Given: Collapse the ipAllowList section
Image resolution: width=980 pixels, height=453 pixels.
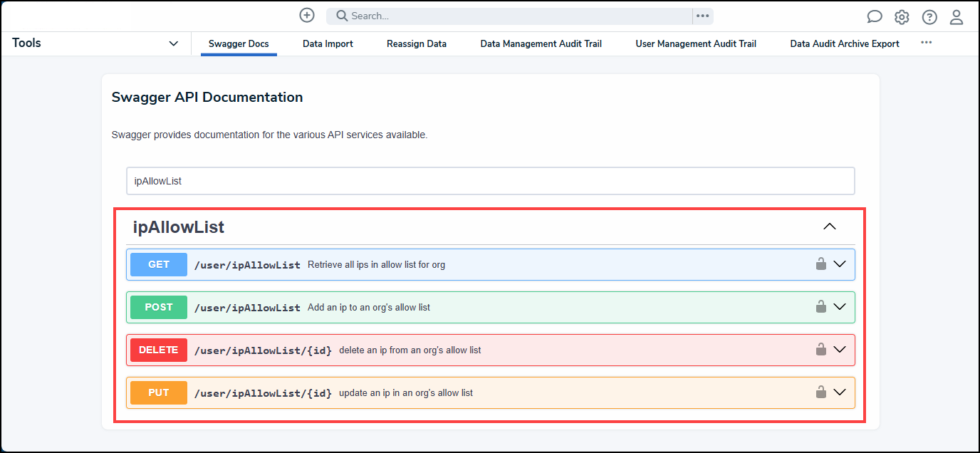Looking at the screenshot, I should point(829,226).
